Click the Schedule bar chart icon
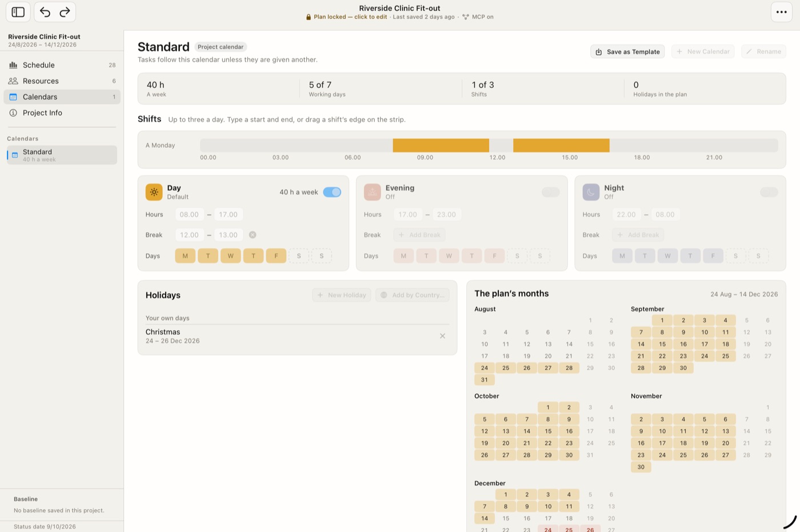The height and width of the screenshot is (532, 800). click(x=13, y=65)
